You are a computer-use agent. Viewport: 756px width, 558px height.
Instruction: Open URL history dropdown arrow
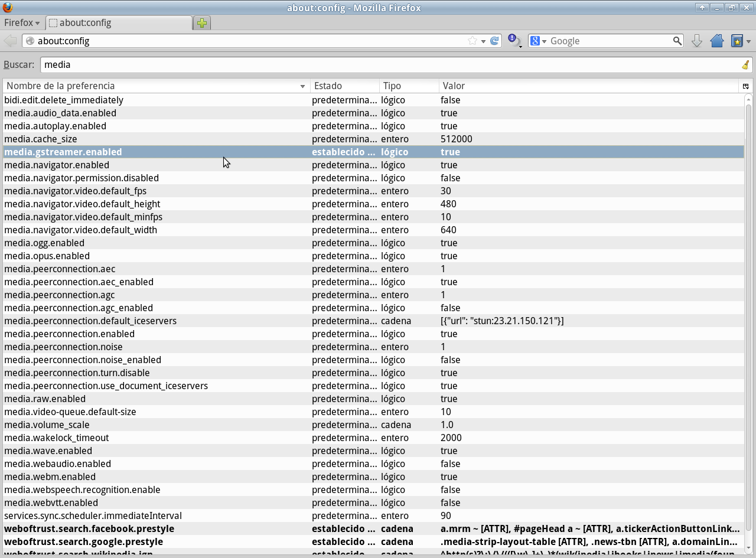[x=483, y=41]
